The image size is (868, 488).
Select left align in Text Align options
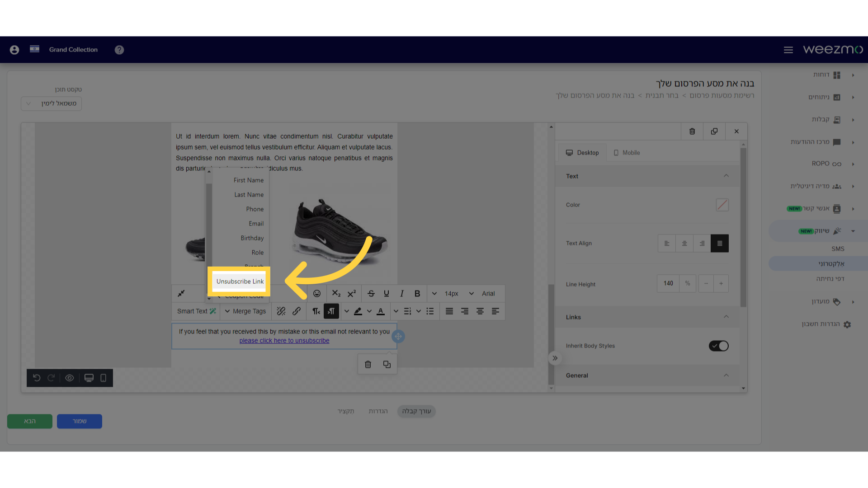(667, 244)
